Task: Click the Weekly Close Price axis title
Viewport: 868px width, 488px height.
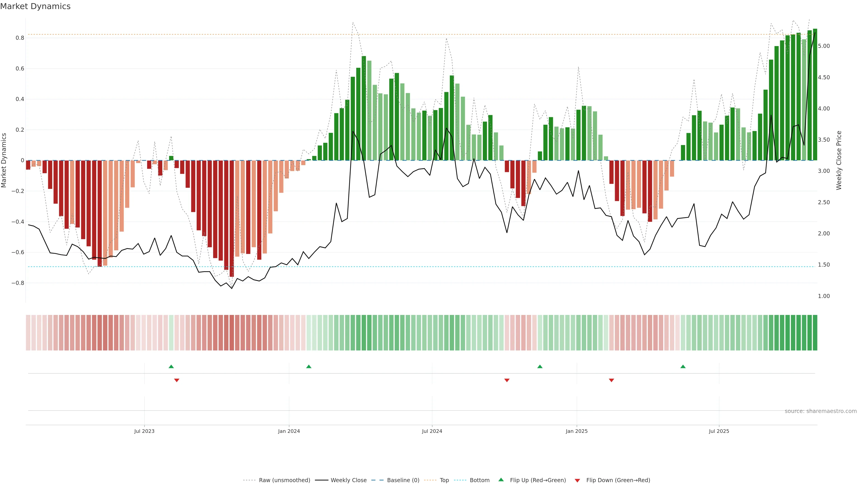Action: [x=839, y=160]
